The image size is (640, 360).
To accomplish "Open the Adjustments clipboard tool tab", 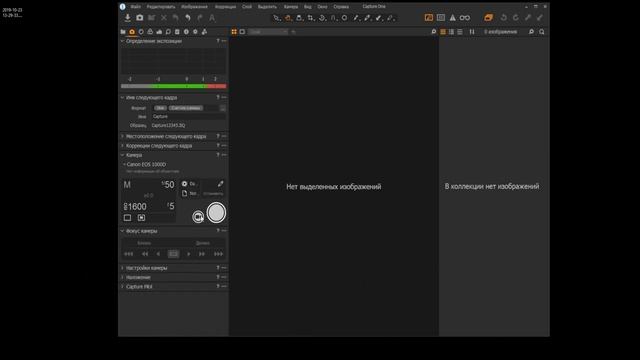I will tap(177, 32).
